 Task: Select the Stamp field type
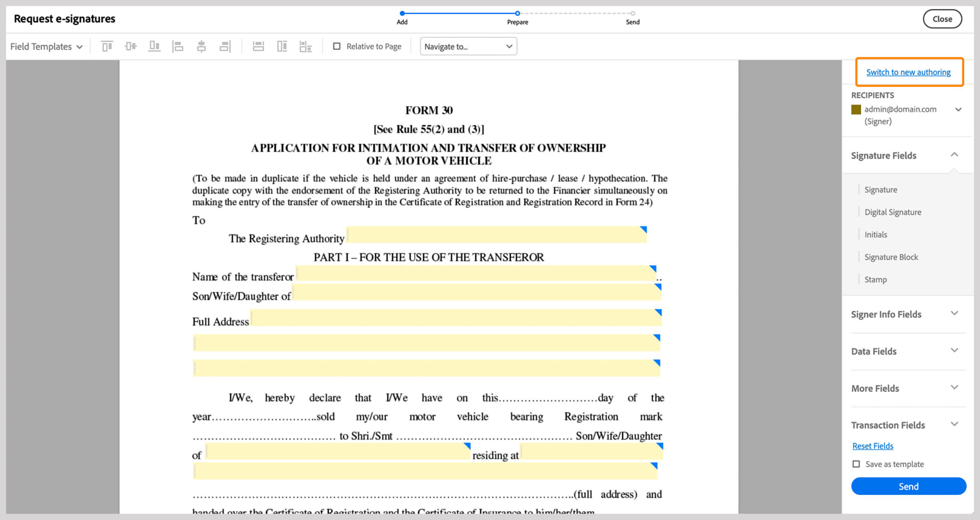(875, 279)
